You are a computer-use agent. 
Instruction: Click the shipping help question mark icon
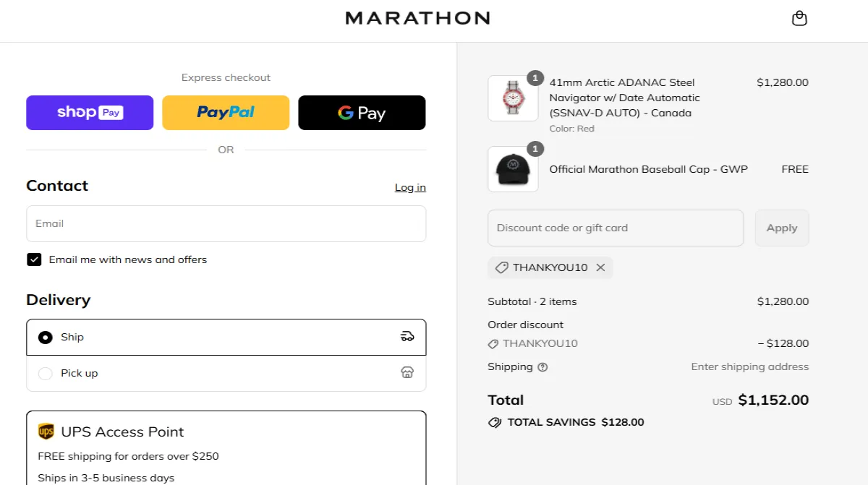coord(542,367)
